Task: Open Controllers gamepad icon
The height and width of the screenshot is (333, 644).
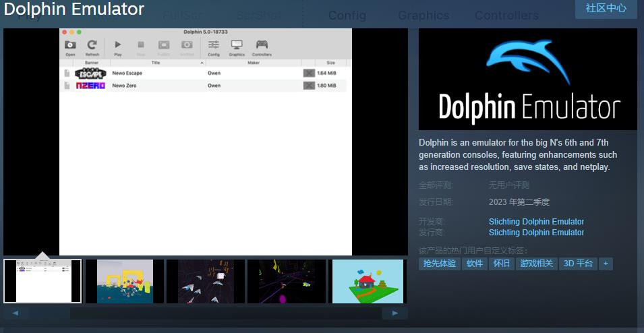Action: coord(262,46)
